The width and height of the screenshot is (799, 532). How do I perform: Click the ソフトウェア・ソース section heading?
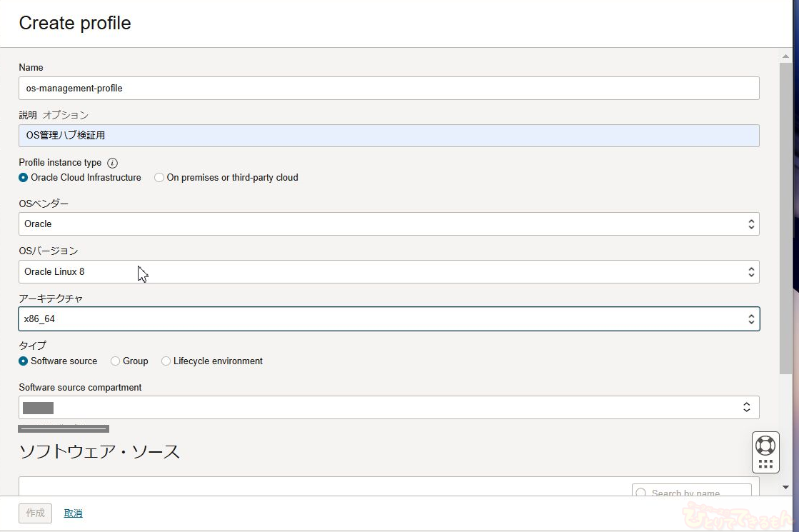[x=99, y=452]
